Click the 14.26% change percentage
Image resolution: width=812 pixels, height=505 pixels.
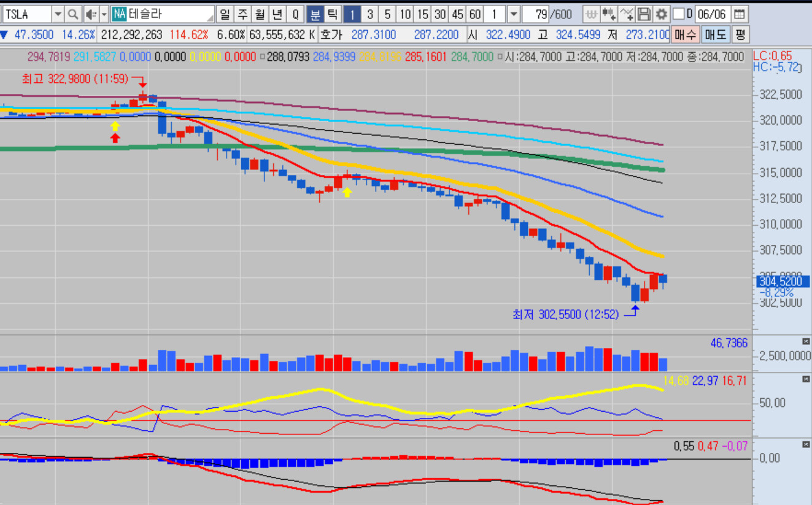point(78,35)
